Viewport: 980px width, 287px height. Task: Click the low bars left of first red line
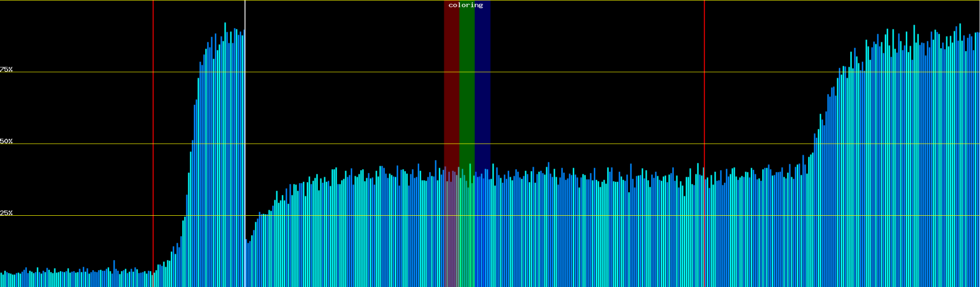point(77,280)
